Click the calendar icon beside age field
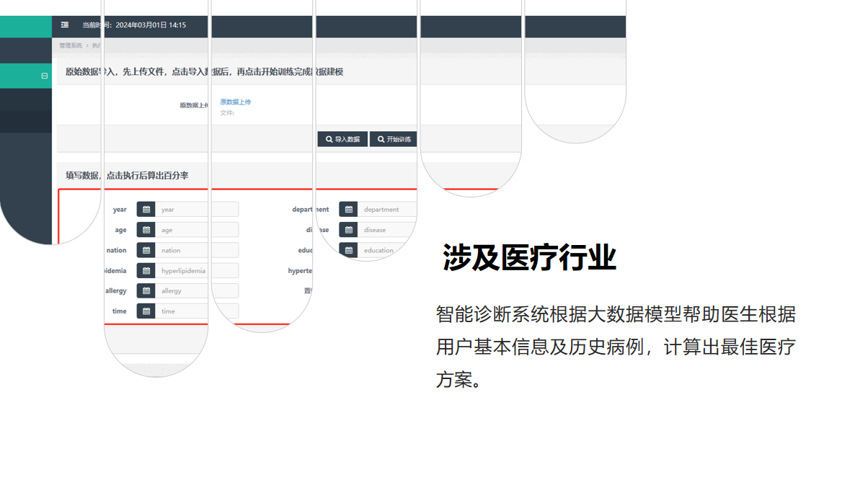Viewport: 868px width, 485px height. [x=146, y=230]
